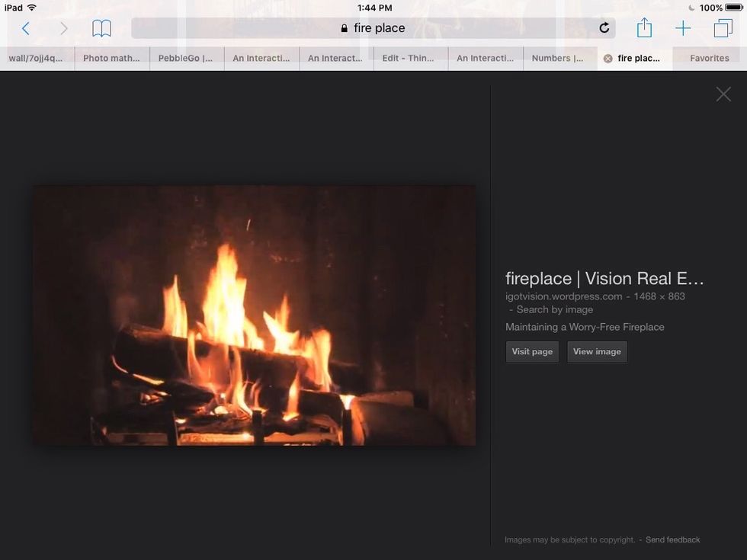
Task: Reload the page with the refresh icon
Action: coord(604,27)
